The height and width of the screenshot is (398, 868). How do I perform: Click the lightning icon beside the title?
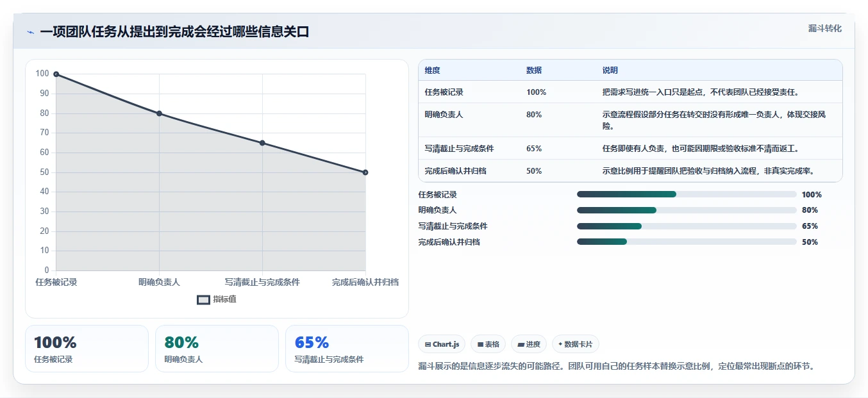pyautogui.click(x=30, y=32)
